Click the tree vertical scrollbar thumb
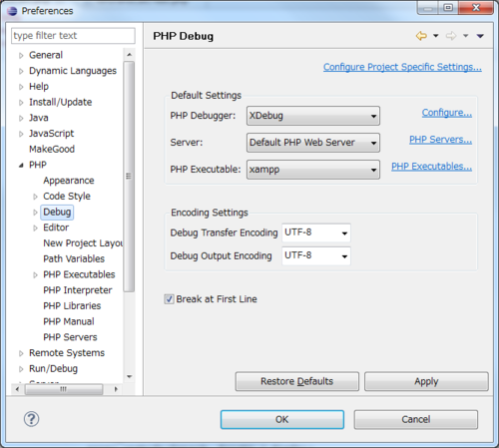499x448 pixels. 129,177
